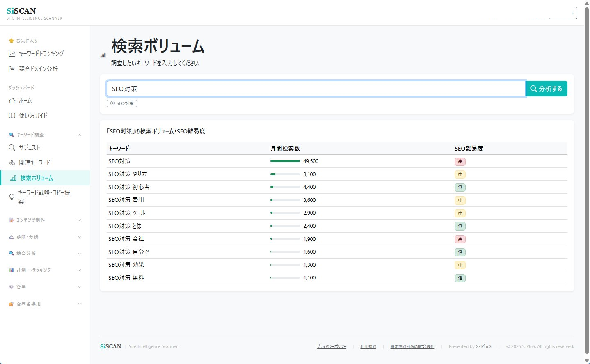Viewport: 590px width, 364px height.
Task: Click the 高 badge for SEO対策 row
Action: (460, 162)
